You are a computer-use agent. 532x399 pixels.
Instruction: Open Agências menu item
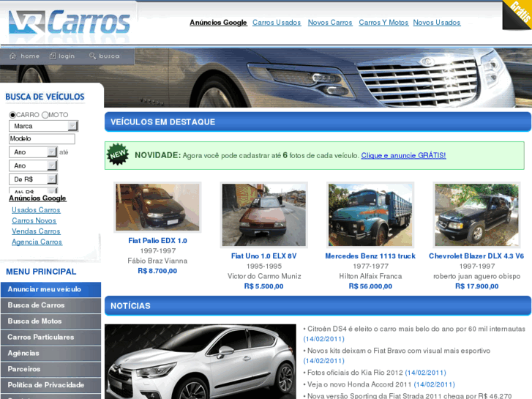tap(51, 353)
